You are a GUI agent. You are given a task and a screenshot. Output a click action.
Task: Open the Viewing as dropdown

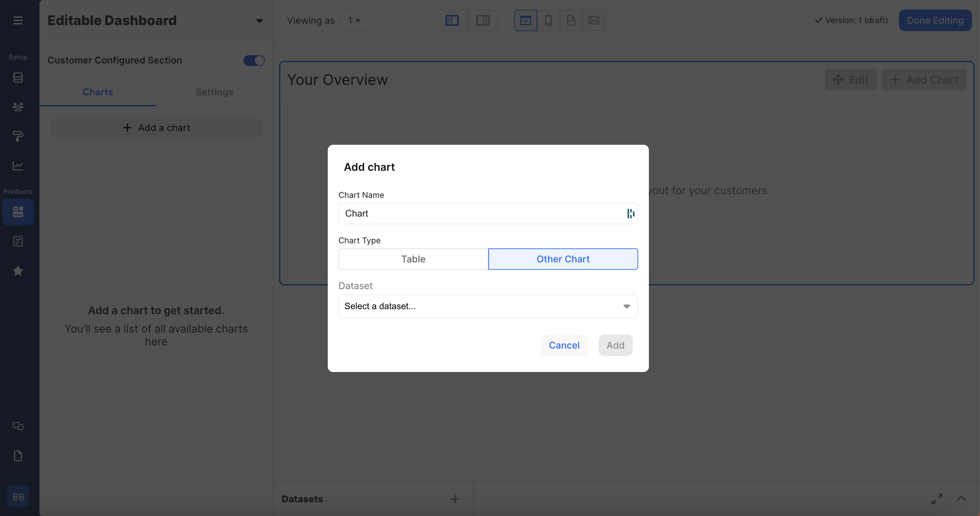pos(355,20)
